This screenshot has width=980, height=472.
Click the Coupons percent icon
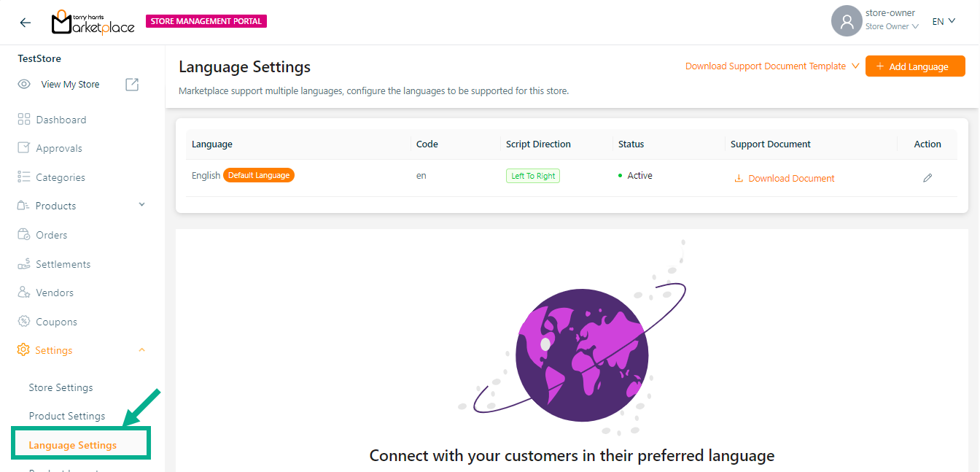pyautogui.click(x=24, y=322)
